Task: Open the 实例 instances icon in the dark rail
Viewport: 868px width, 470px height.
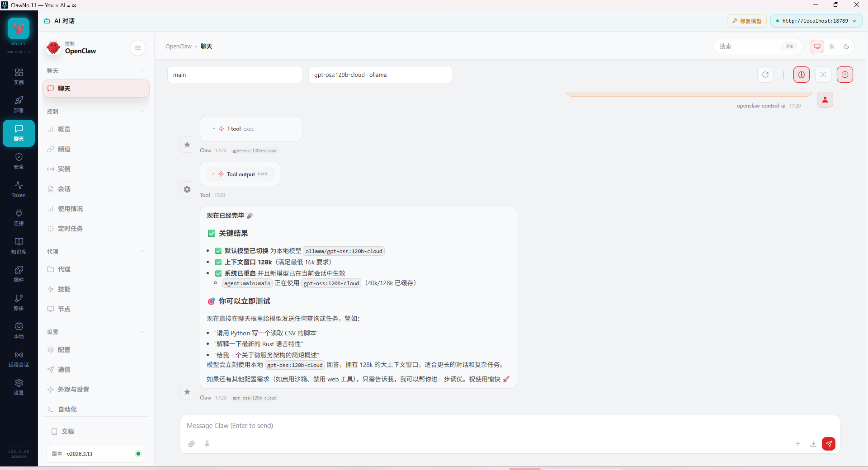Action: click(x=19, y=76)
